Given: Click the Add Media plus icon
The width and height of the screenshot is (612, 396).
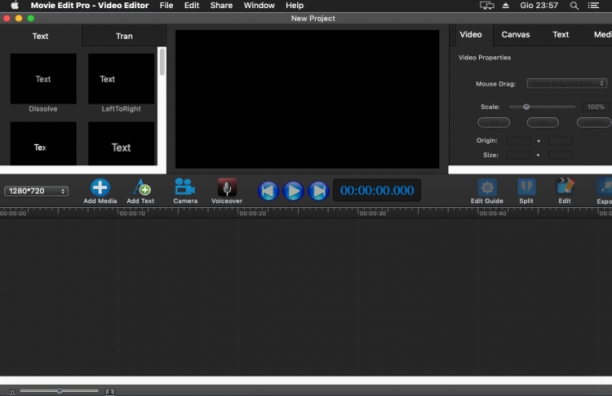Looking at the screenshot, I should (100, 187).
